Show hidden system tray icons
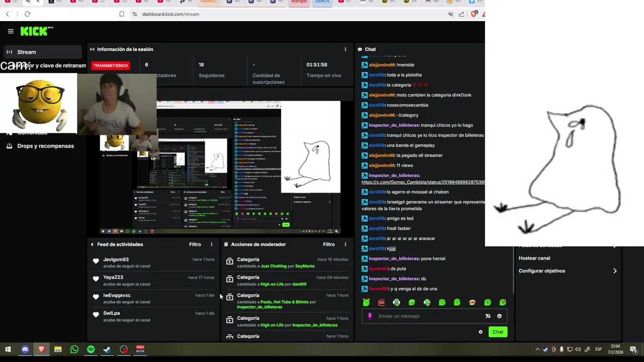Image resolution: width=644 pixels, height=362 pixels. point(537,349)
